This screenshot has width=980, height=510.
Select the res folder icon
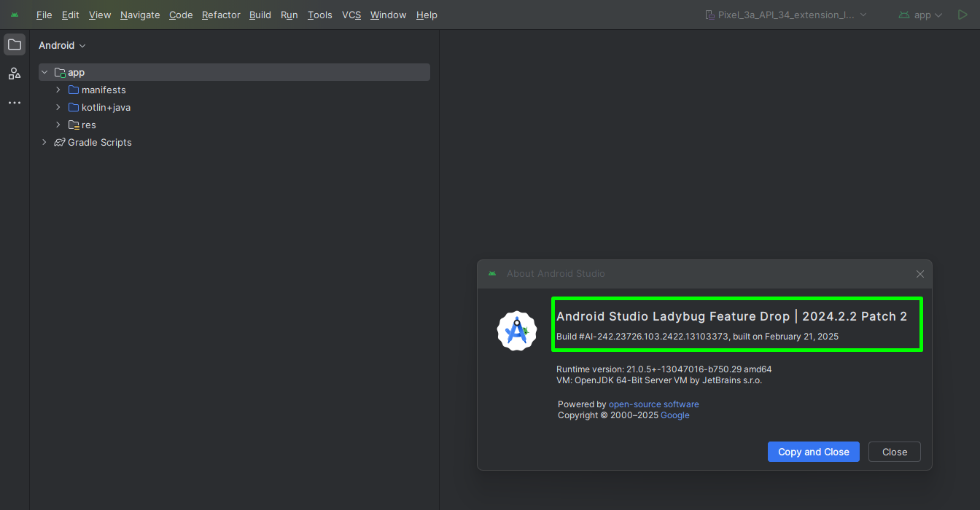(x=74, y=125)
